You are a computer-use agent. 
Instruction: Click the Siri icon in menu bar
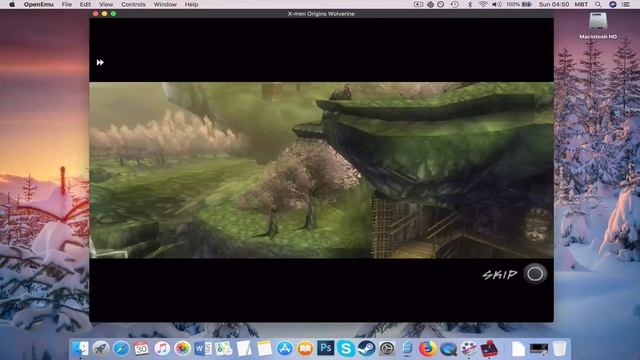612,4
